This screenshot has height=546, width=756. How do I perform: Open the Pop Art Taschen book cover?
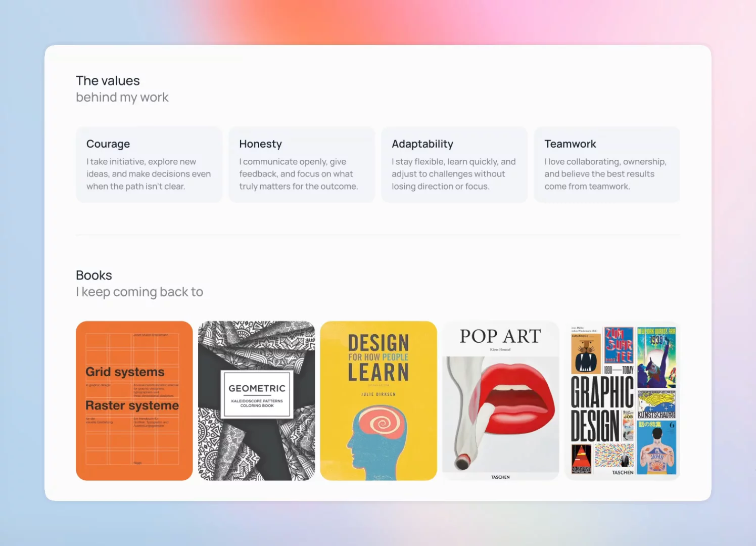[501, 401]
